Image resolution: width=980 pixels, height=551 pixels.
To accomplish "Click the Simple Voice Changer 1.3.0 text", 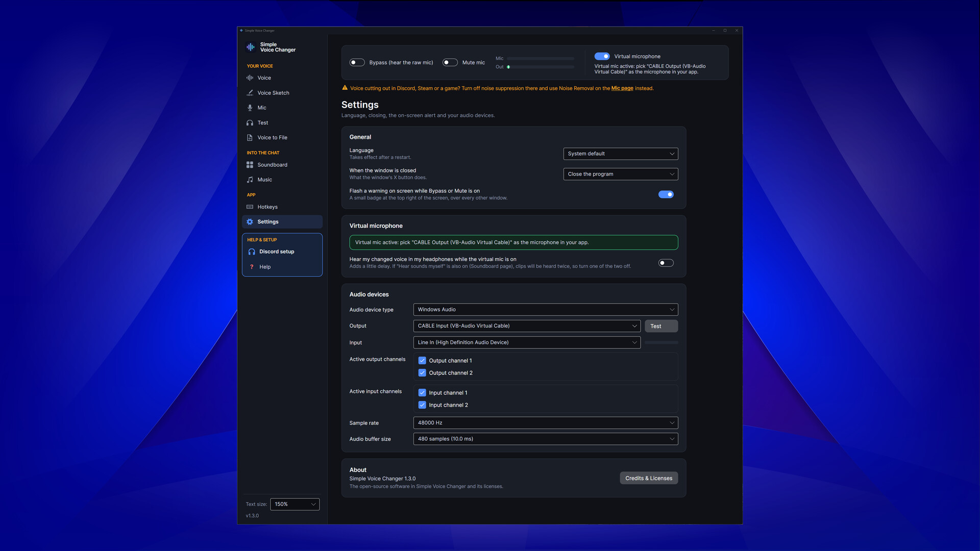I will pos(382,479).
